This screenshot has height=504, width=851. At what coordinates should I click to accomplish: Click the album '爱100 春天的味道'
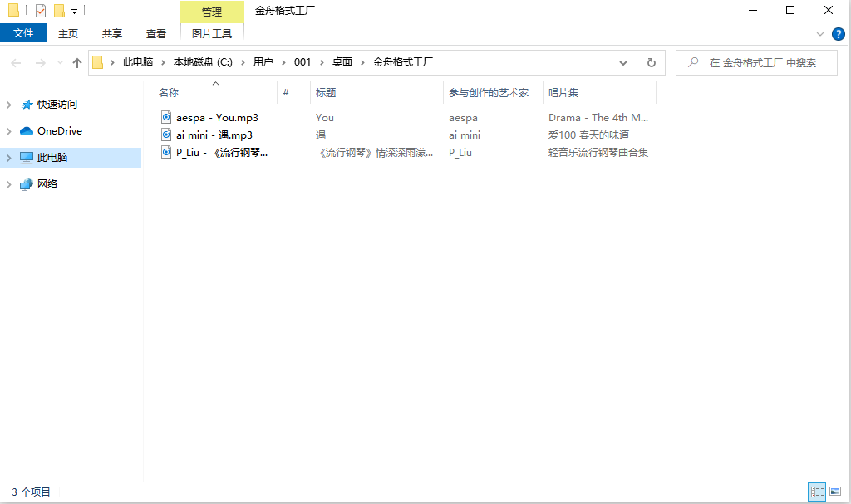pyautogui.click(x=588, y=135)
